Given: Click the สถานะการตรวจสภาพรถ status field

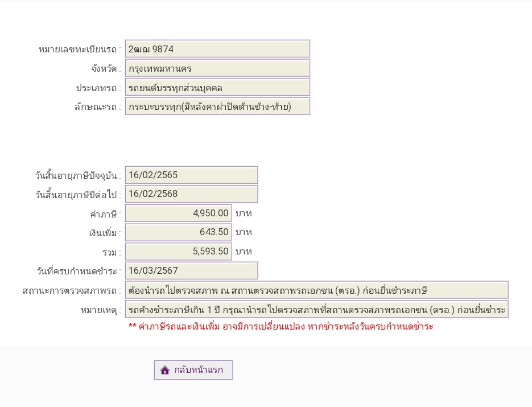Looking at the screenshot, I should point(316,290).
